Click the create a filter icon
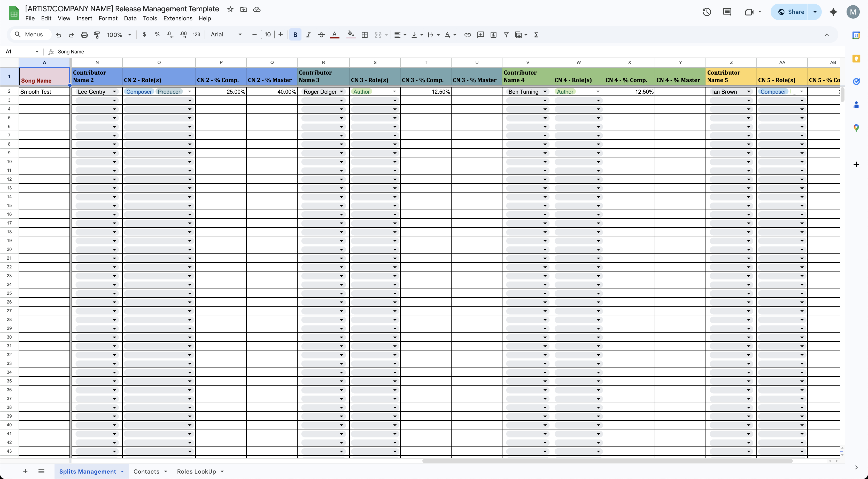868x479 pixels. click(x=506, y=35)
